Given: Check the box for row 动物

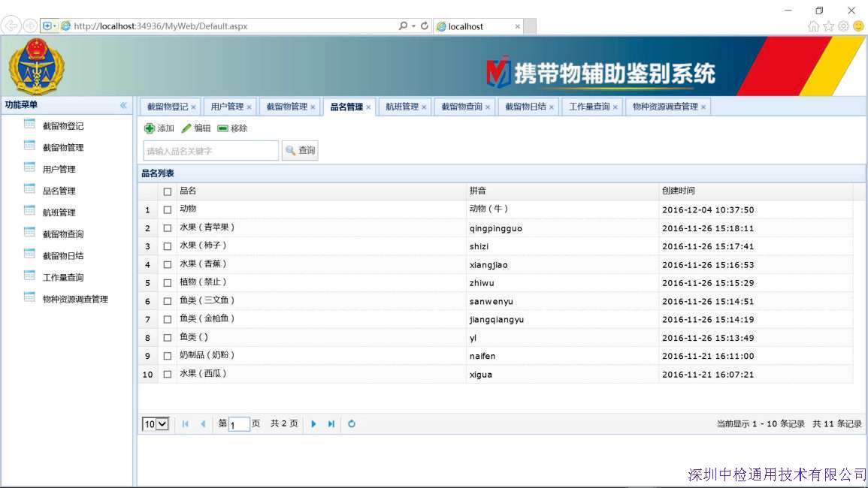Looking at the screenshot, I should point(167,209).
